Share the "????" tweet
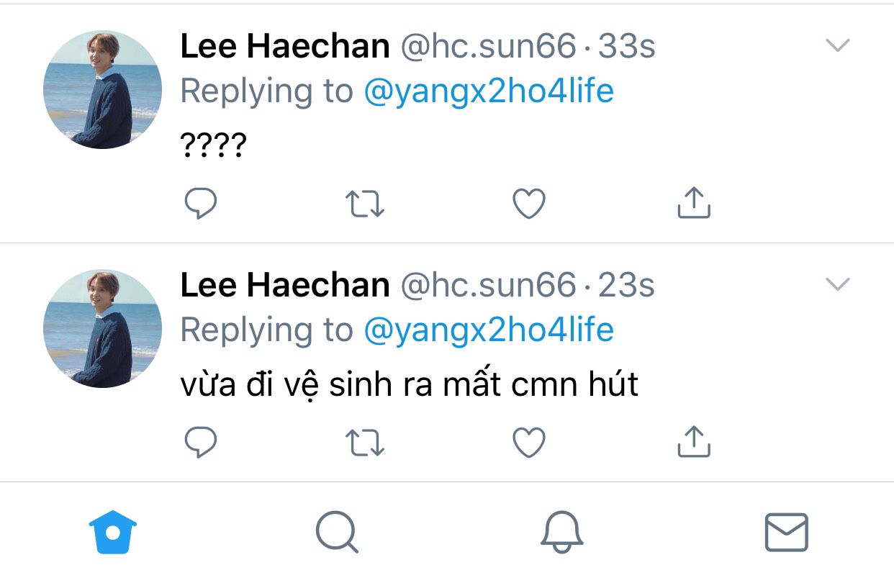The width and height of the screenshot is (894, 588). pyautogui.click(x=694, y=203)
